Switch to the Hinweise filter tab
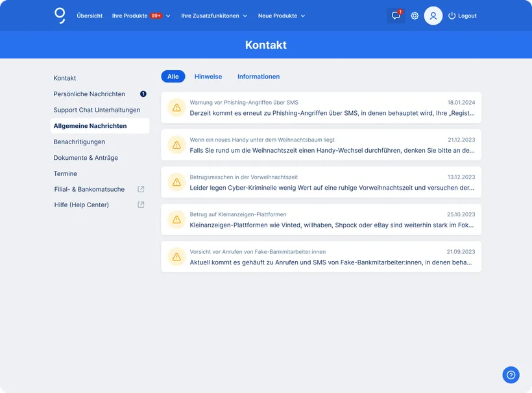Screen dimensions: 532x393 pyautogui.click(x=208, y=77)
